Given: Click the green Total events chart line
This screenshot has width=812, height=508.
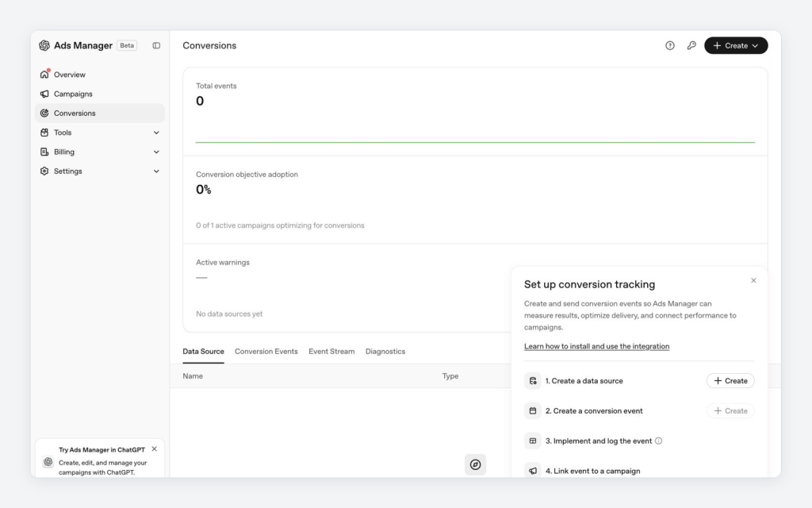Looking at the screenshot, I should pos(476,142).
